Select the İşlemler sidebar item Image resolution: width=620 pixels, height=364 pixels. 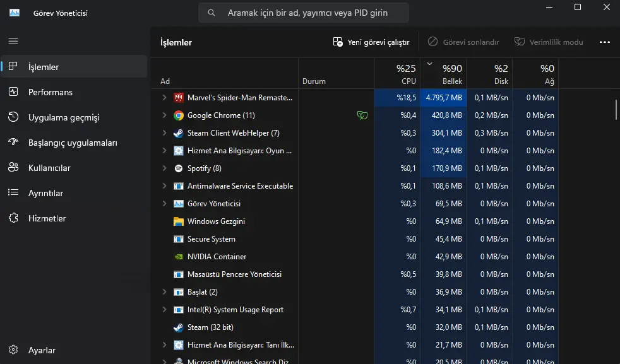pos(75,67)
